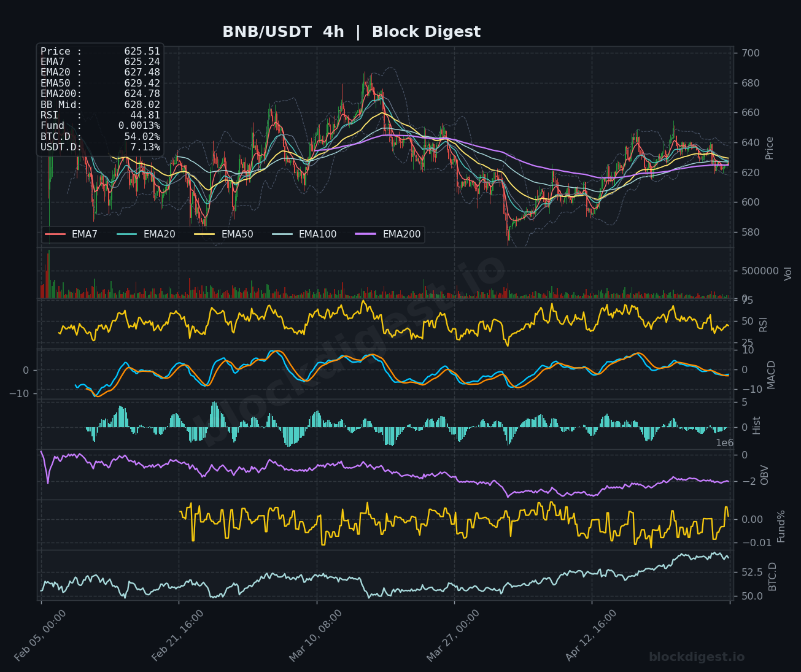Viewport: 801px width, 672px height.
Task: Click the purple EMA200 legend line swatch
Action: (366, 234)
